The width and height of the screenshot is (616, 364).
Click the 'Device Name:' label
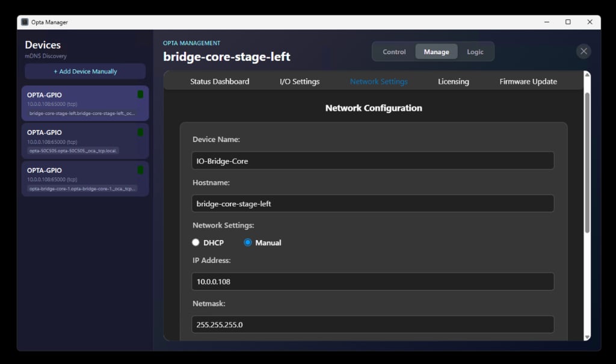[216, 140]
